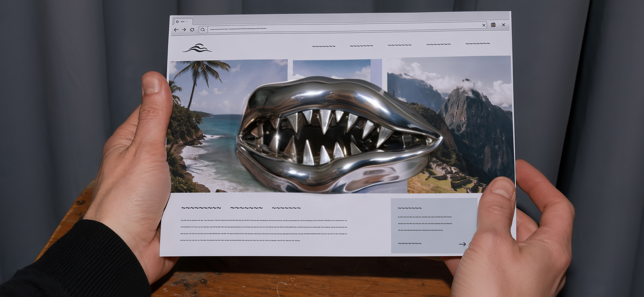This screenshot has width=644, height=297.
Task: Clear the address bar with its X icon
Action: coord(484,25)
